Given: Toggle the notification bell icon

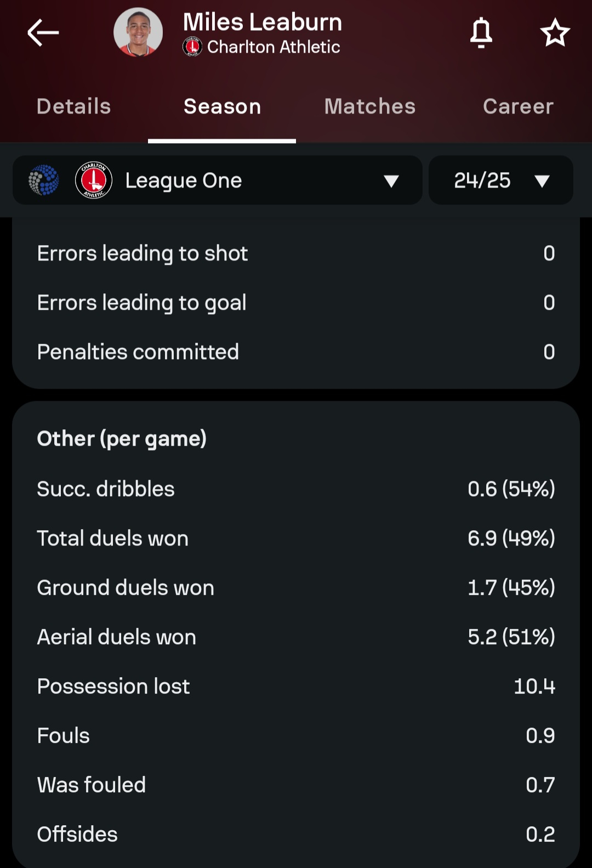Looking at the screenshot, I should click(x=481, y=32).
